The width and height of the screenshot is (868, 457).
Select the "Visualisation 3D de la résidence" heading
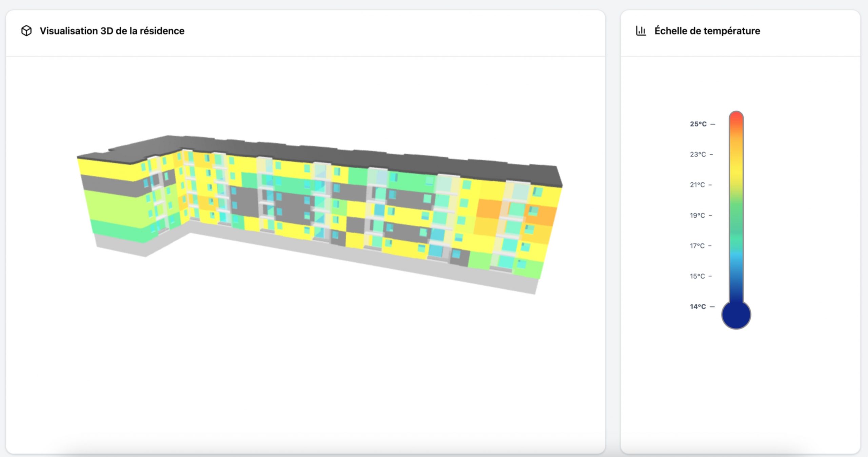(x=112, y=31)
